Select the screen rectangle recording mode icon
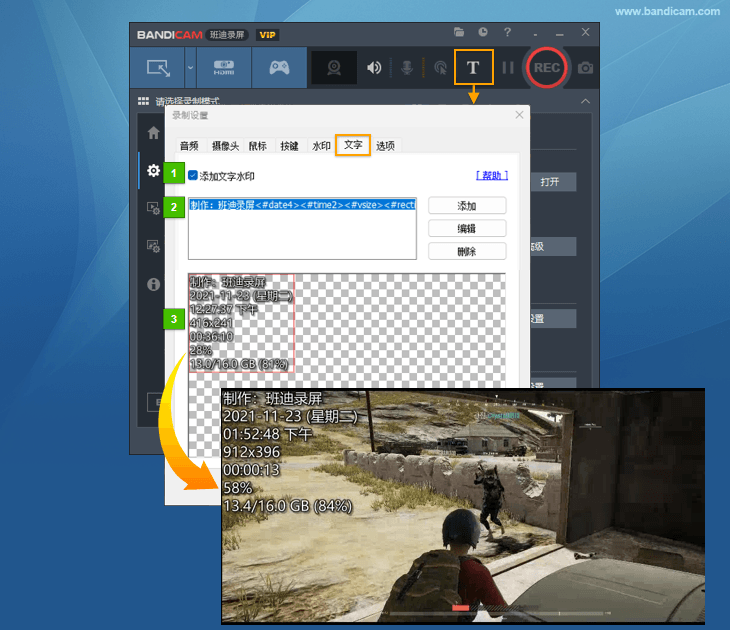This screenshot has height=630, width=730. pyautogui.click(x=158, y=68)
